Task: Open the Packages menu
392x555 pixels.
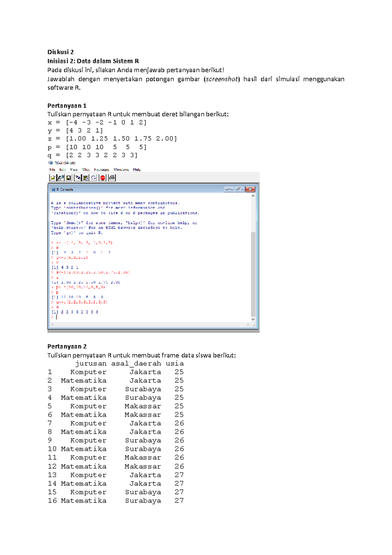Action: (x=102, y=170)
